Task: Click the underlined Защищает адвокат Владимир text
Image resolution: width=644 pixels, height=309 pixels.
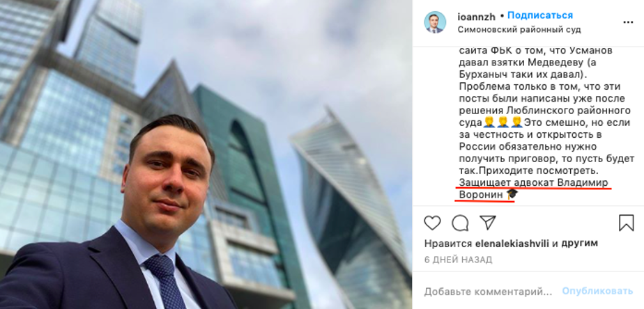Action: tap(533, 182)
